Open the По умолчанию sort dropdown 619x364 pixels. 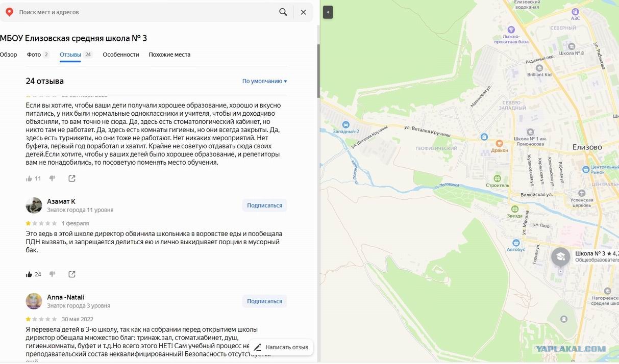[264, 81]
